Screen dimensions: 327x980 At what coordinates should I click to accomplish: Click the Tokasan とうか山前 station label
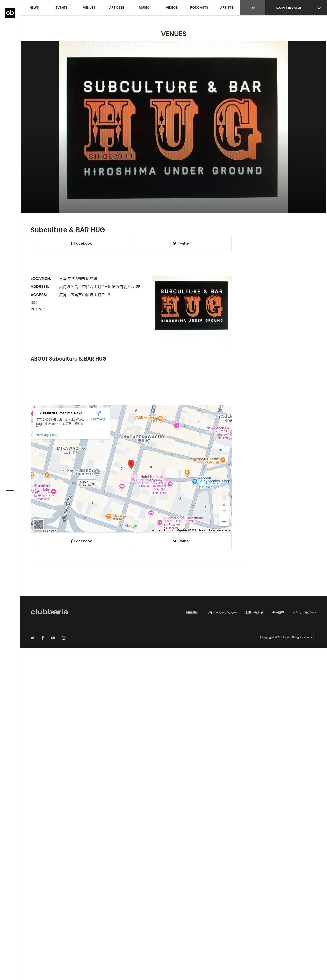[x=86, y=484]
